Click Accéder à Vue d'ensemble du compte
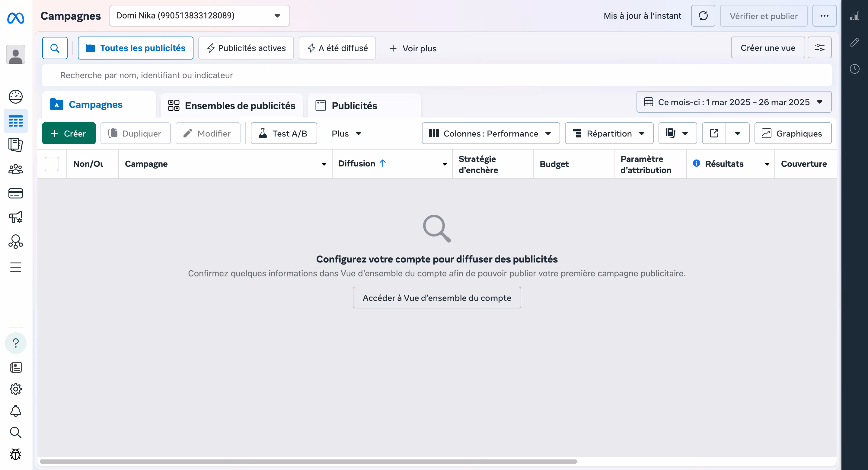The image size is (868, 470). [x=437, y=298]
